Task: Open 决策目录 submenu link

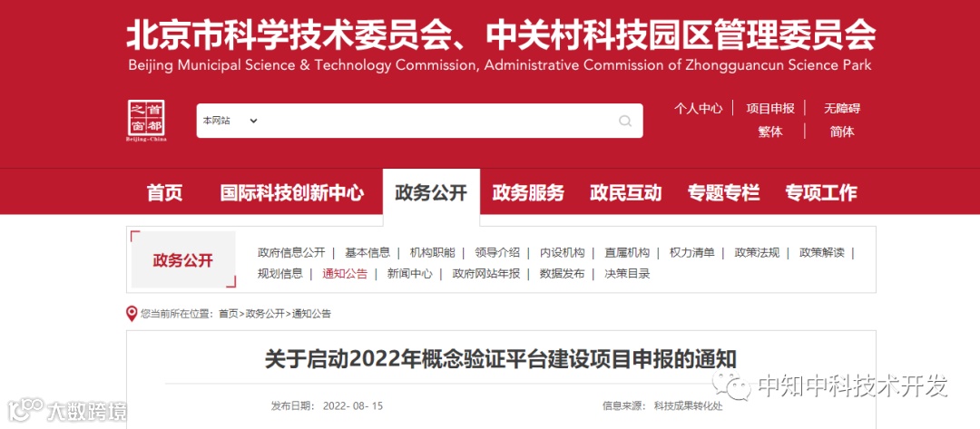Action: click(627, 274)
